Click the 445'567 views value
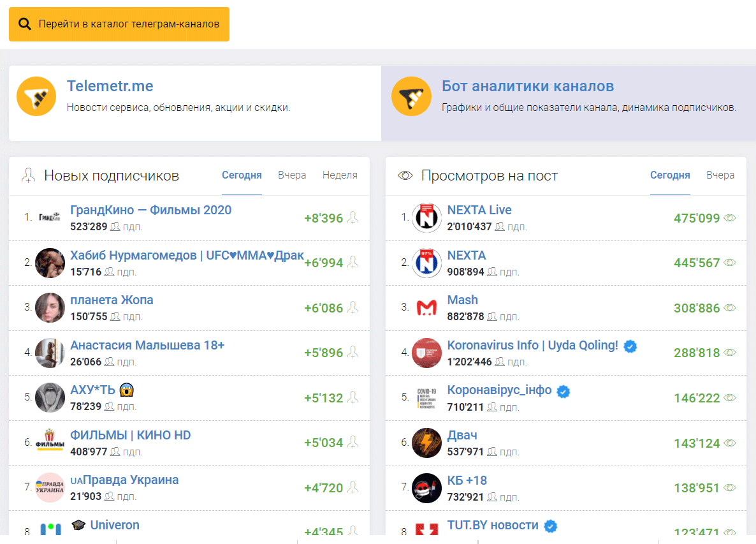This screenshot has height=544, width=756. [x=697, y=263]
